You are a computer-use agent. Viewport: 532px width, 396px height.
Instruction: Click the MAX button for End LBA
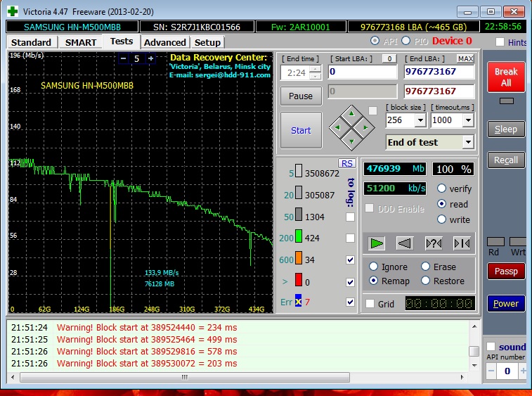click(465, 58)
